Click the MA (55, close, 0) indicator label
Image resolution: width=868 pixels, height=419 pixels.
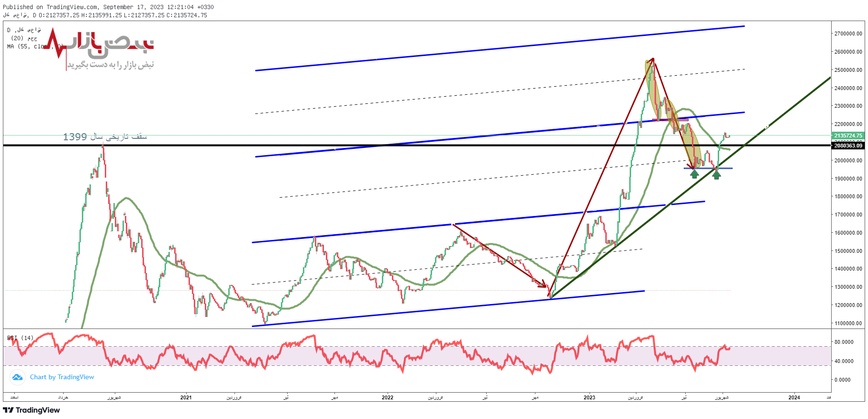34,46
